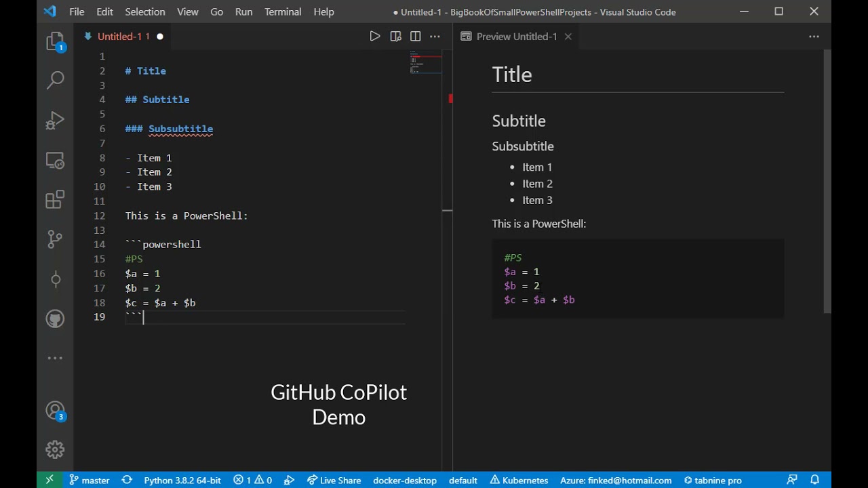The image size is (868, 488).
Task: Select the Python 3.8.2 64-bit interpreter
Action: [x=182, y=480]
